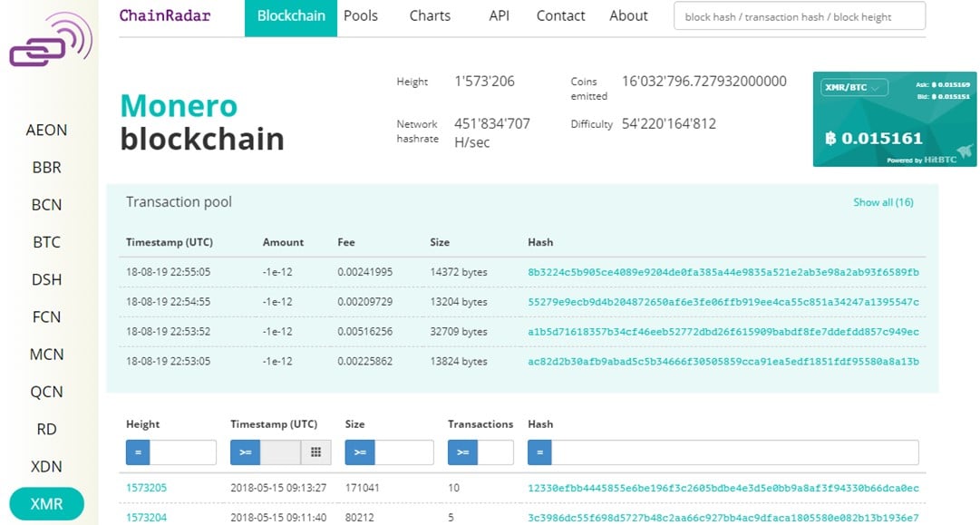Click the Transactions filter input field
980x525 pixels.
(496, 452)
